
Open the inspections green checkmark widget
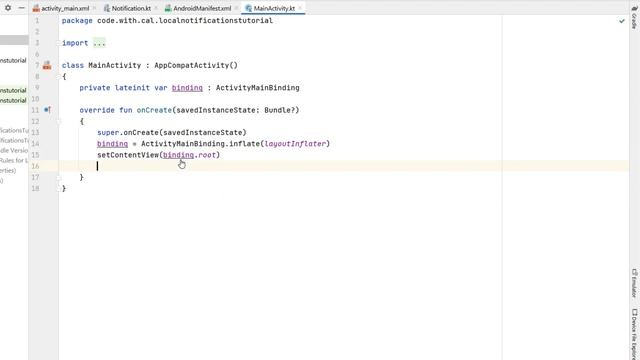pyautogui.click(x=622, y=21)
